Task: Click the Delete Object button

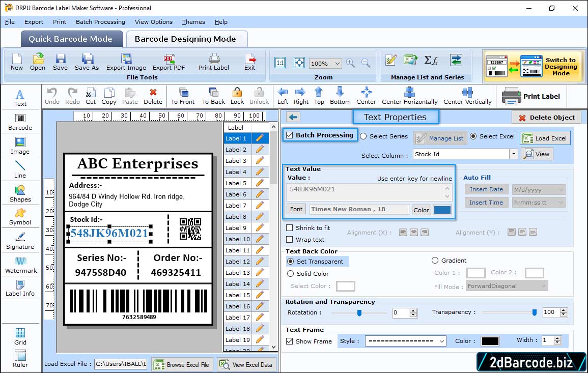Action: tap(546, 118)
